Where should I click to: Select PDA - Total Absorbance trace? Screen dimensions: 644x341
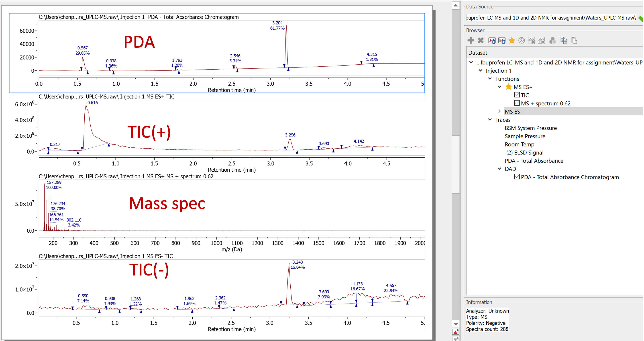[x=534, y=161]
